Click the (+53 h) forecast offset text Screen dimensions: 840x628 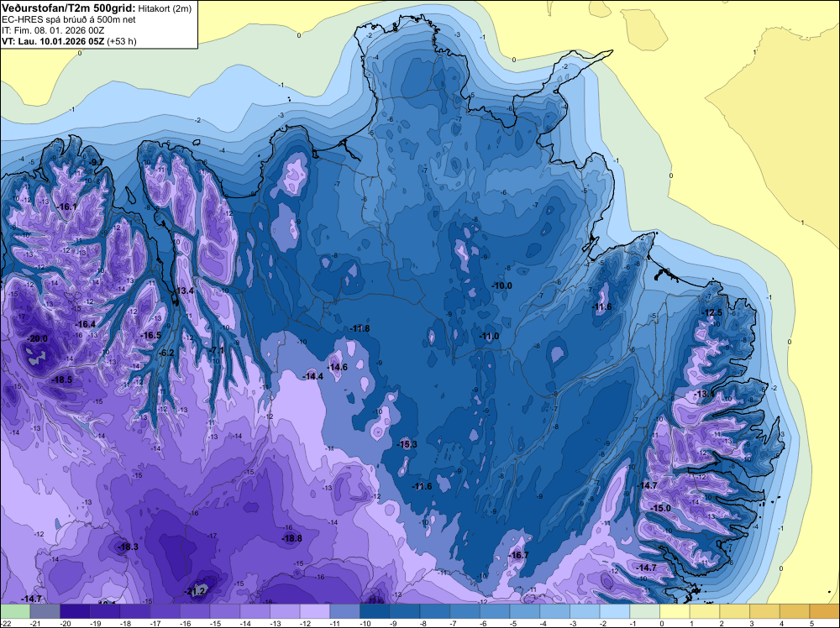coord(122,41)
